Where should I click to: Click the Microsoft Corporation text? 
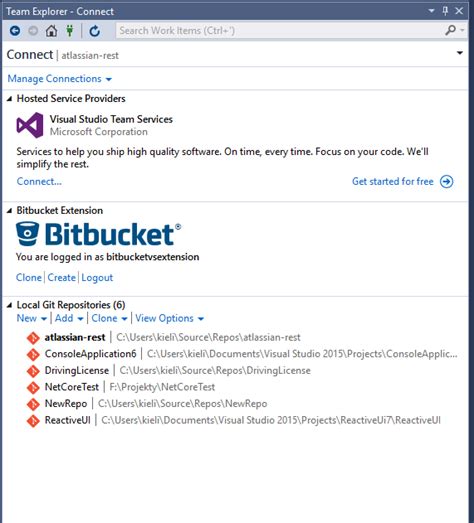click(x=99, y=132)
